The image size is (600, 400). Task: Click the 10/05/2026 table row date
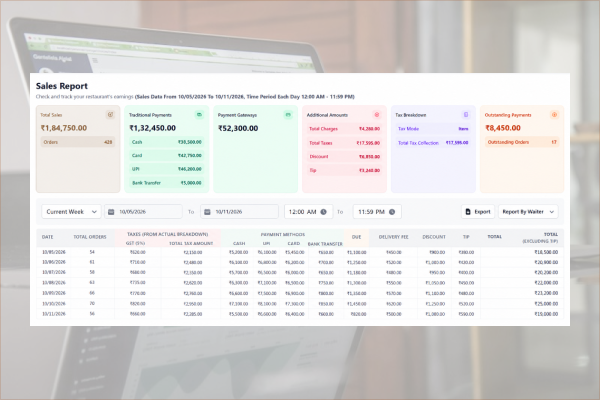[54, 252]
